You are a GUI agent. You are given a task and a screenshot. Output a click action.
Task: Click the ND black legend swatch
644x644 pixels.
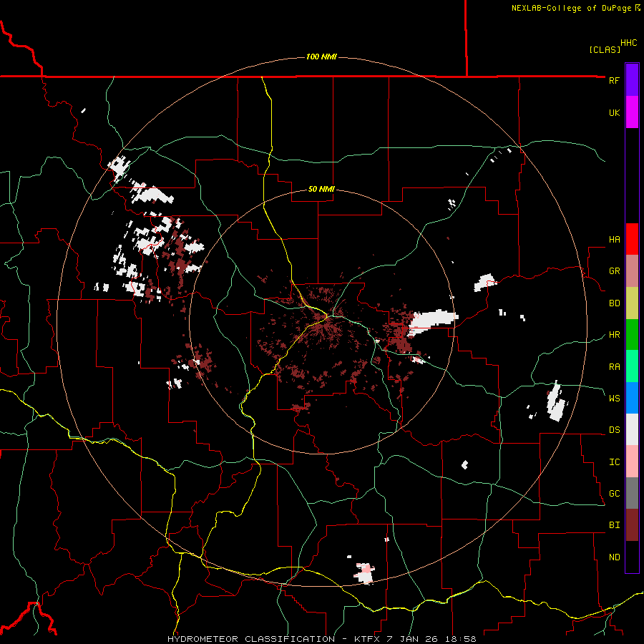pyautogui.click(x=632, y=557)
